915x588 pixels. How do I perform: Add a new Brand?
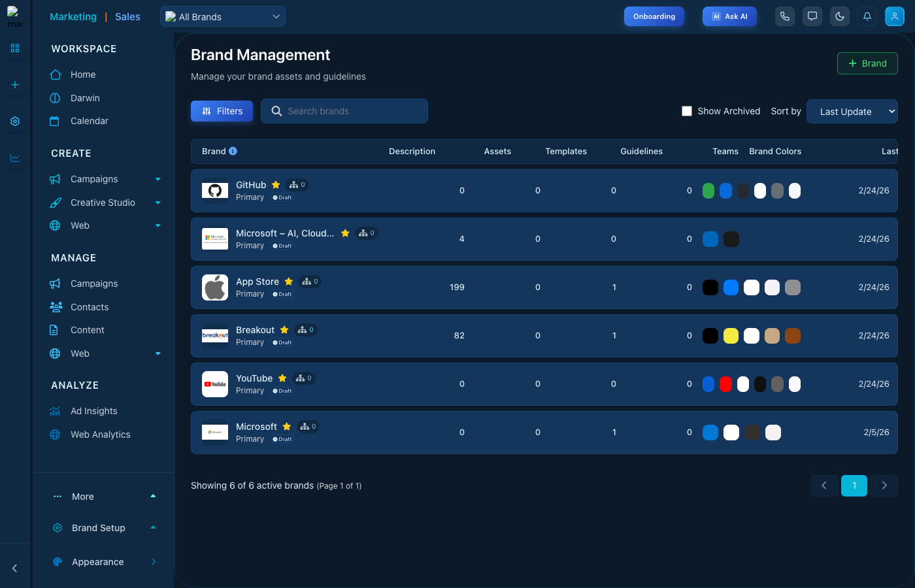coord(867,63)
